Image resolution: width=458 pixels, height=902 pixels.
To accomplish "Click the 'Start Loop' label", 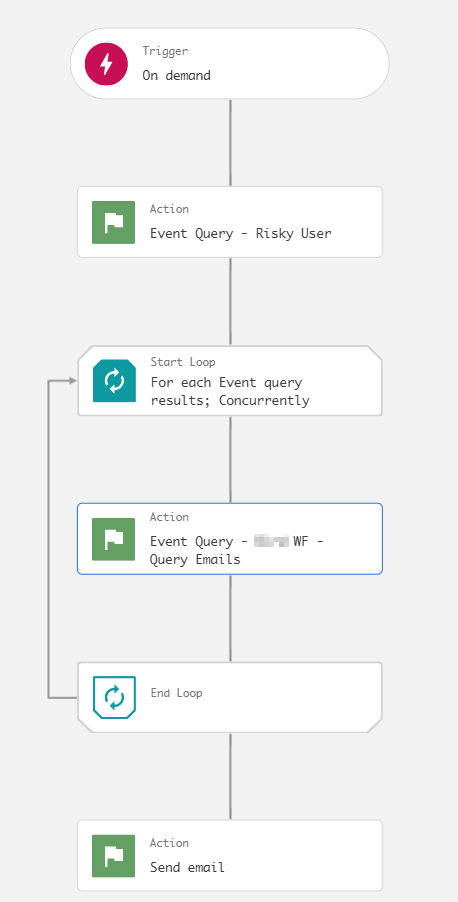I will 183,362.
